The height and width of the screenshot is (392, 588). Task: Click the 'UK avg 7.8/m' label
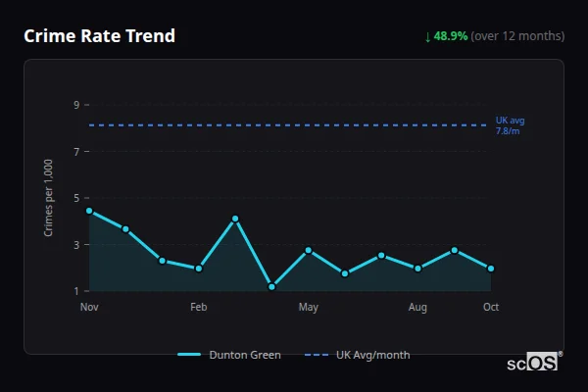click(510, 125)
